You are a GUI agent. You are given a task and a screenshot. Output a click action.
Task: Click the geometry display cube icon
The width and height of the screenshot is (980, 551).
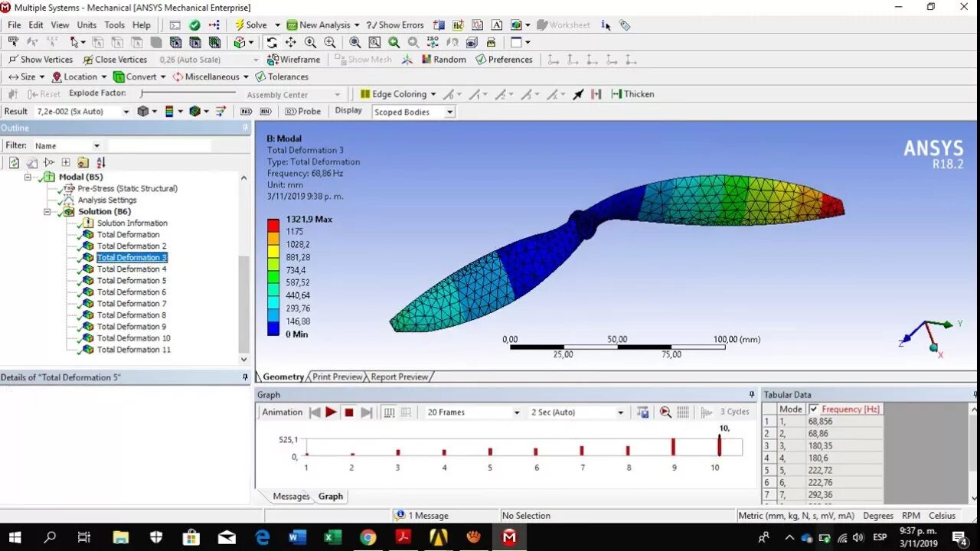pos(143,112)
